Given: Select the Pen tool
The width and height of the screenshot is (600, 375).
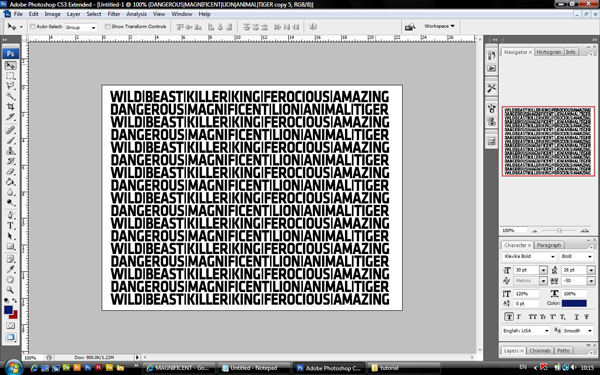Looking at the screenshot, I should pos(10,215).
